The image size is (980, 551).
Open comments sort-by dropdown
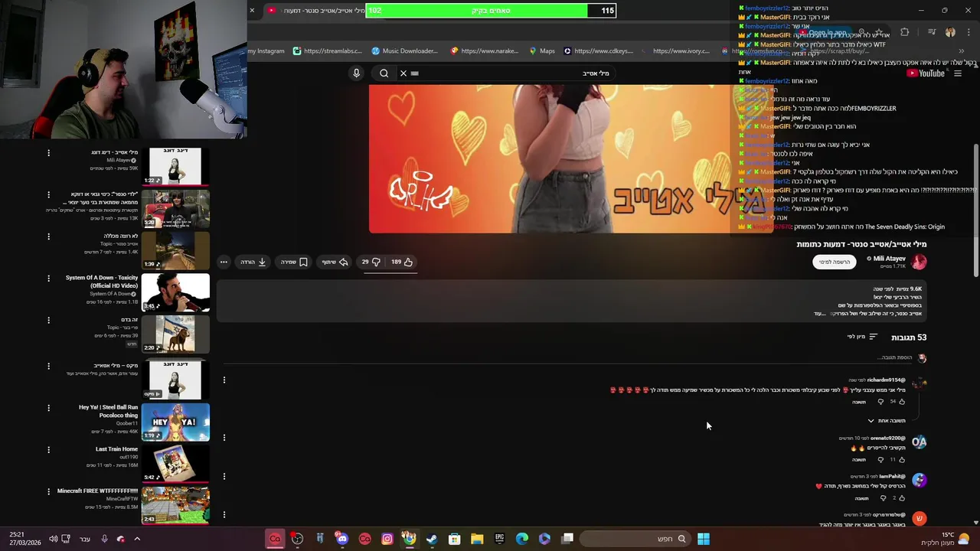862,337
